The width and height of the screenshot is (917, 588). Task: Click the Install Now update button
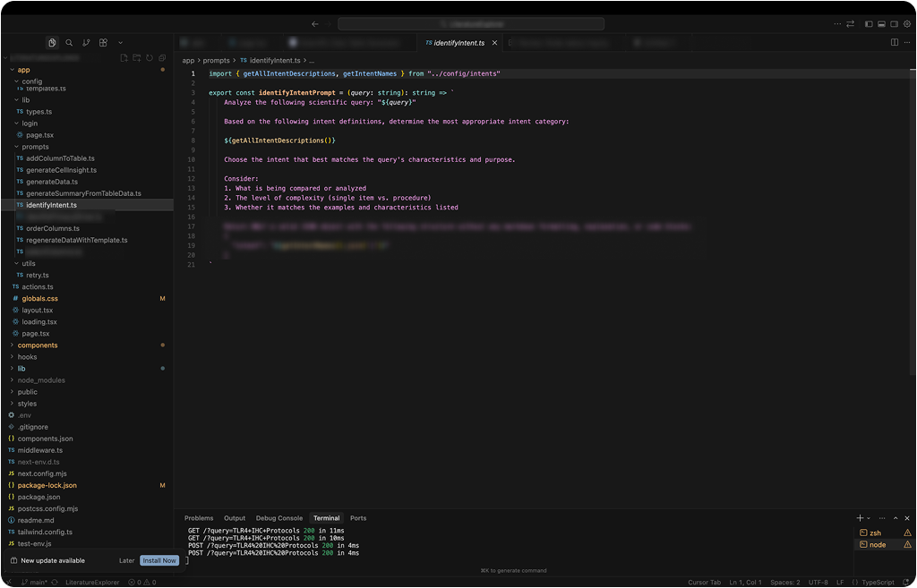point(159,560)
